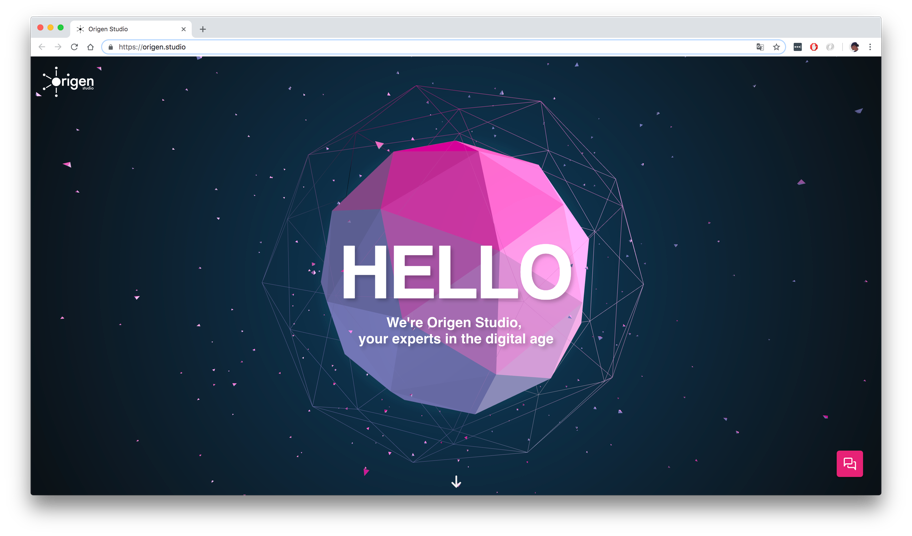Click the browser forward arrow

[x=58, y=47]
